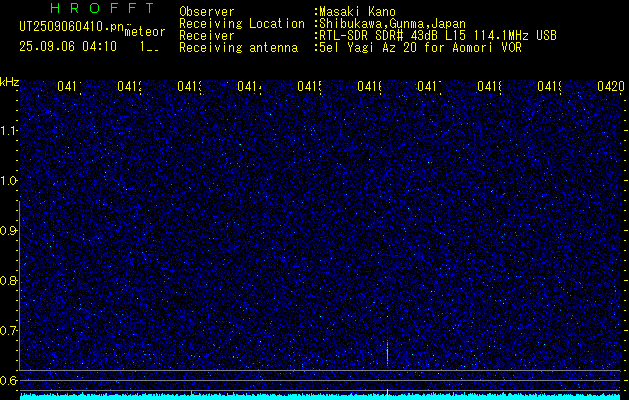The image size is (629, 400).
Task: Click time marker 0418 on time axis
Action: 489,86
